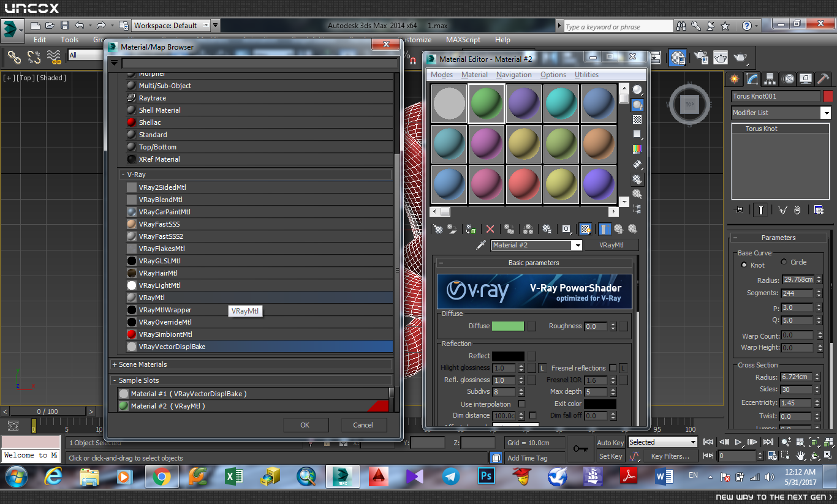This screenshot has height=504, width=837.
Task: Open Telegram from the taskbar
Action: click(x=450, y=476)
